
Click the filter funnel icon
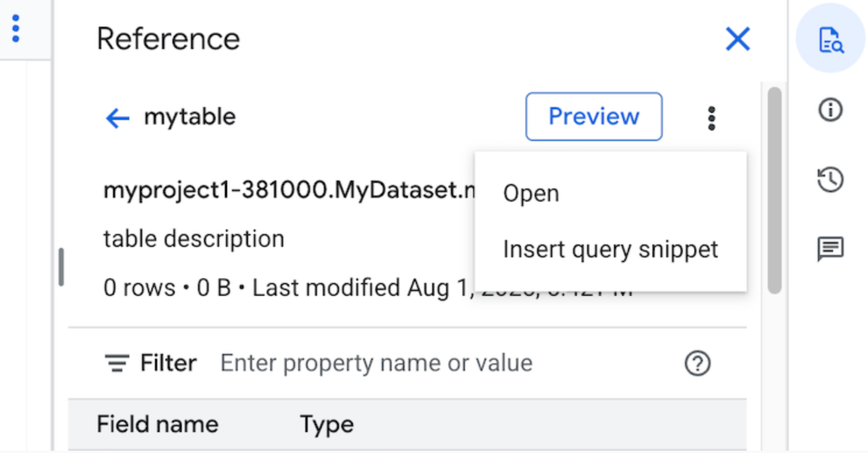[117, 363]
